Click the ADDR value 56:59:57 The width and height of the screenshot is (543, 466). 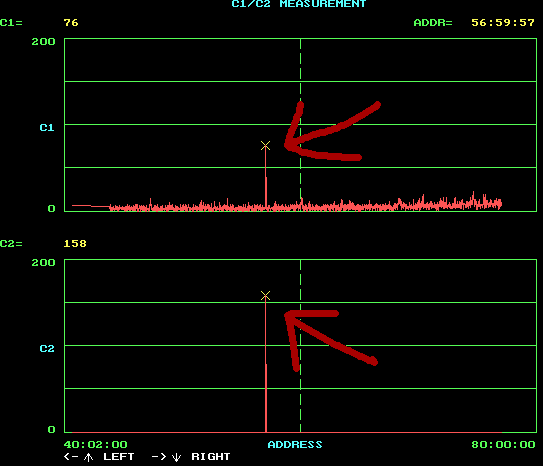502,23
